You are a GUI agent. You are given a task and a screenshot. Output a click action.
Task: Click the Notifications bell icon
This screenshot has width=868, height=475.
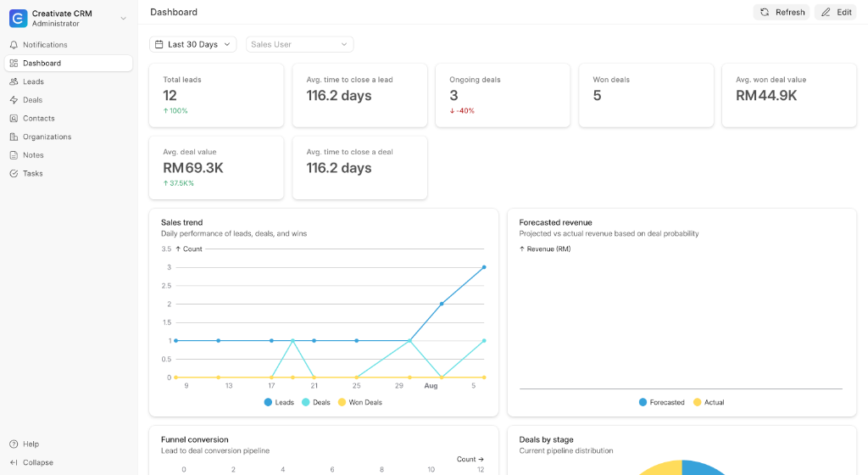(14, 45)
